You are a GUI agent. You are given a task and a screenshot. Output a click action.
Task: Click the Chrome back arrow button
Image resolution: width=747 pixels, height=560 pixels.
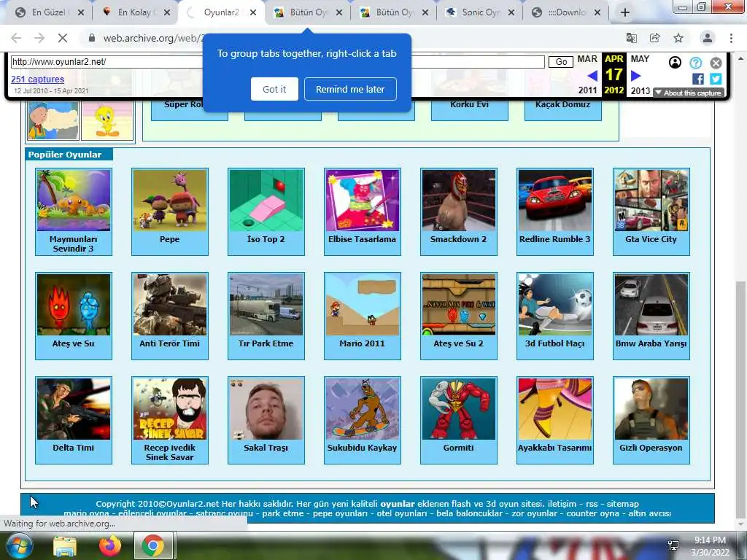[x=16, y=38]
